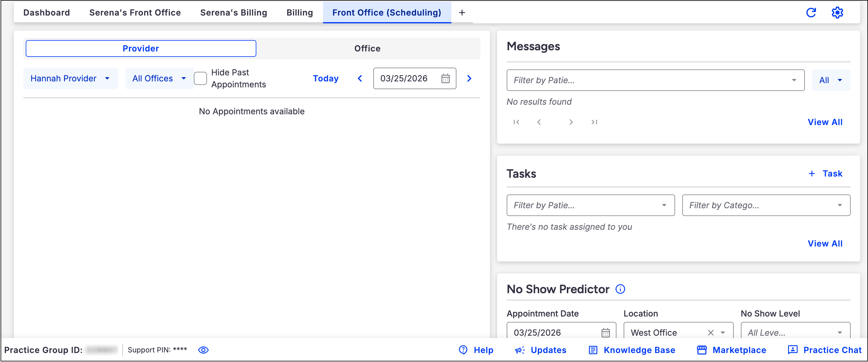Go to next day arrow

click(x=469, y=79)
